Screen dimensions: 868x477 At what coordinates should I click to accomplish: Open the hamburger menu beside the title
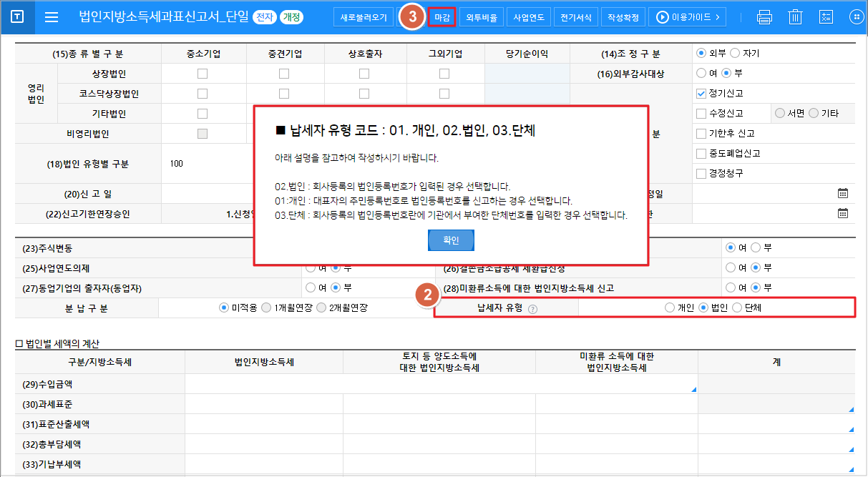(x=51, y=16)
